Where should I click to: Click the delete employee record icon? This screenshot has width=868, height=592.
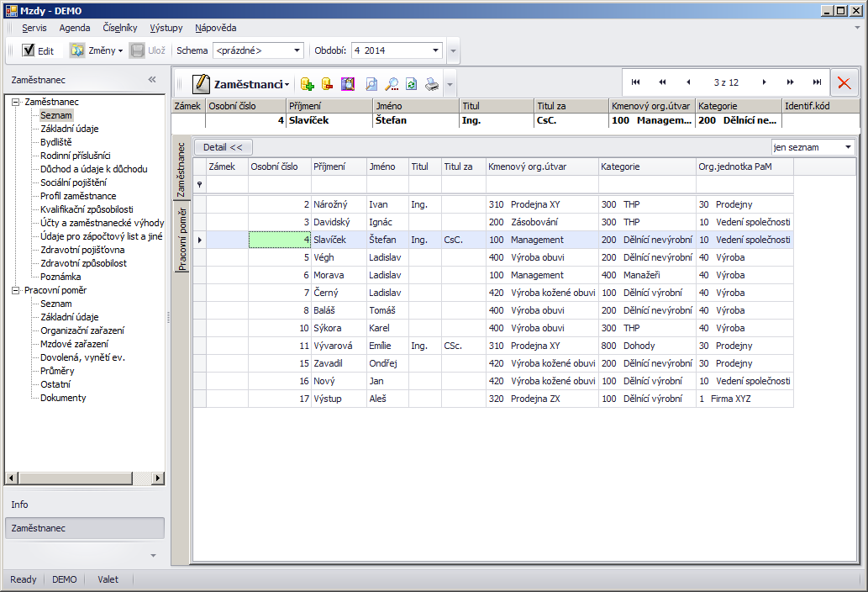point(328,84)
